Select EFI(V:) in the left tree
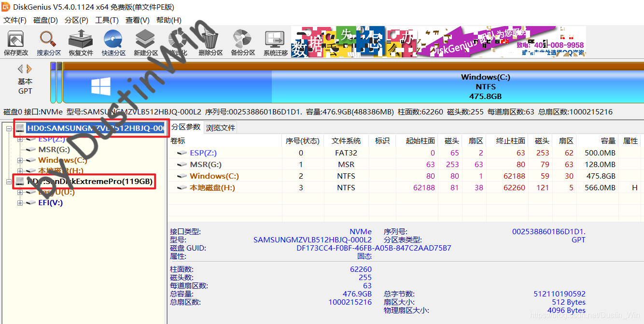The width and height of the screenshot is (644, 324). pos(51,203)
